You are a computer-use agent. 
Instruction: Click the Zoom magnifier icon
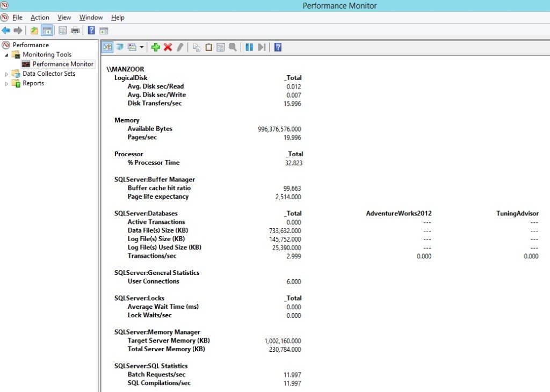coord(233,47)
